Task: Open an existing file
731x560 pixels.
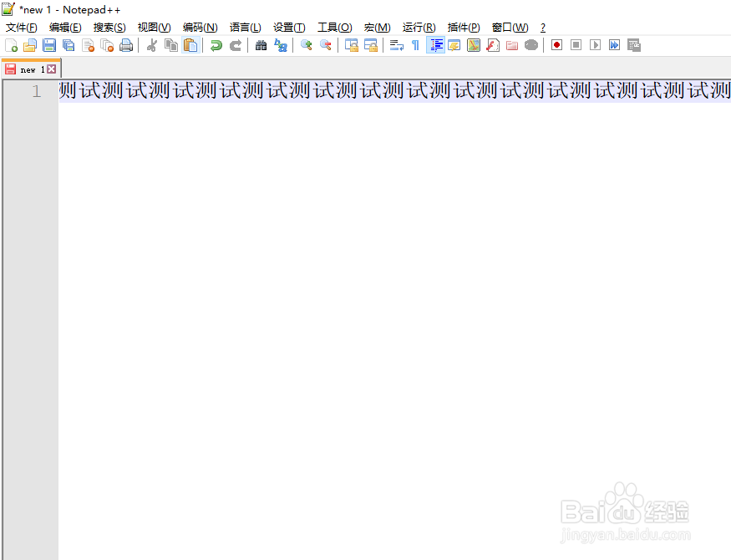Action: (30, 45)
